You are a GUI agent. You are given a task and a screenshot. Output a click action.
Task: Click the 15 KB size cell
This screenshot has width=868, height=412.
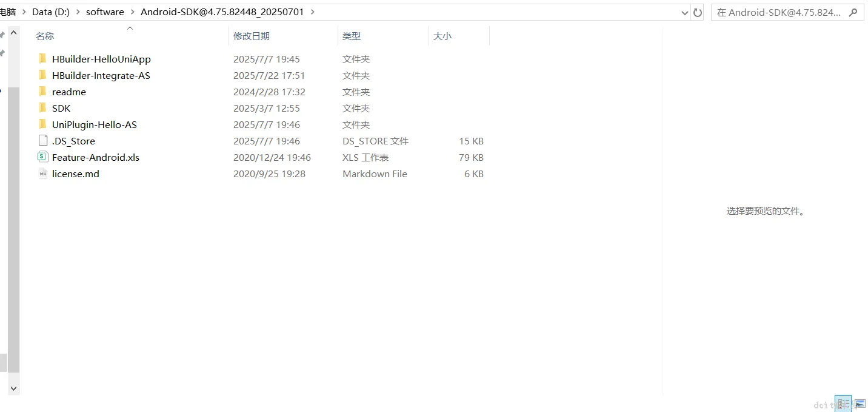click(471, 141)
